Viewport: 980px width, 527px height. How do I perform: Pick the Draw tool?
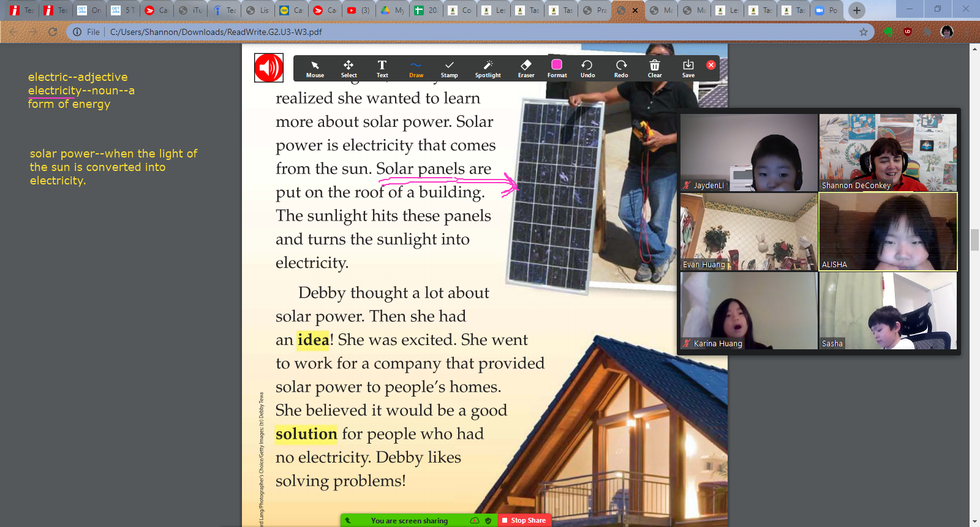(416, 69)
